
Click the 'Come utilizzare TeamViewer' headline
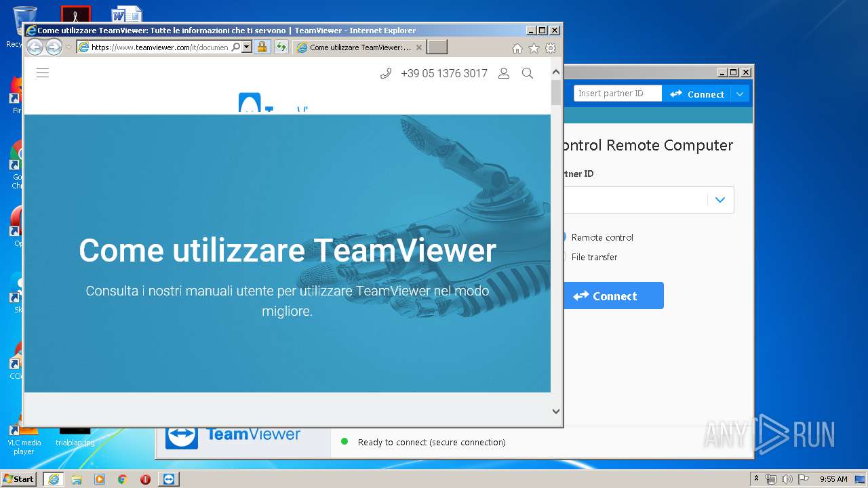pyautogui.click(x=288, y=250)
